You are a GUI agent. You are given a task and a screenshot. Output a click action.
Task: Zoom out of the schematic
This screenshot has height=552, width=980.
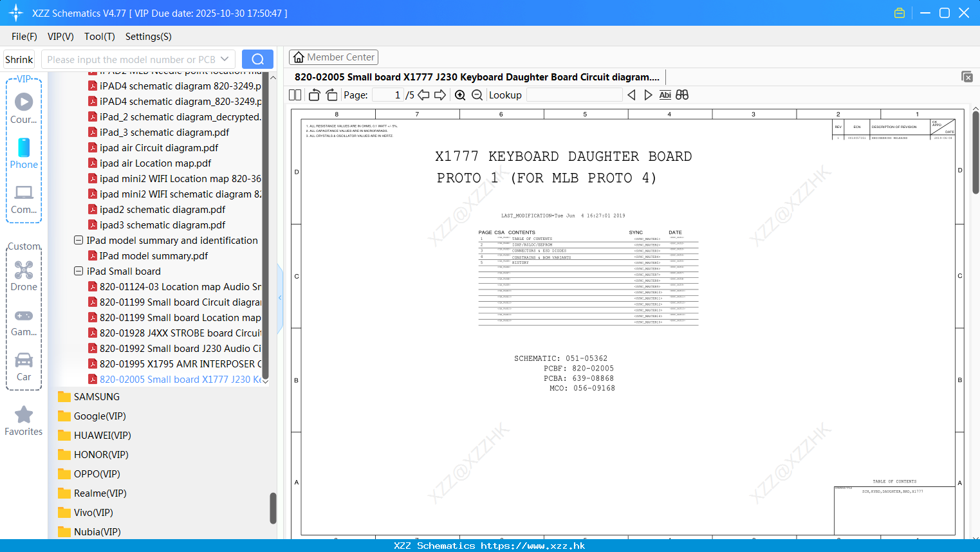tap(477, 95)
